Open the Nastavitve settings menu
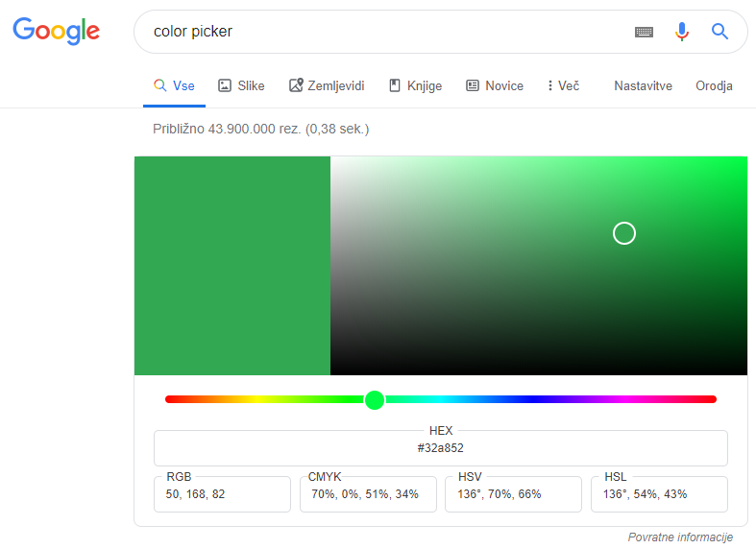 point(644,85)
